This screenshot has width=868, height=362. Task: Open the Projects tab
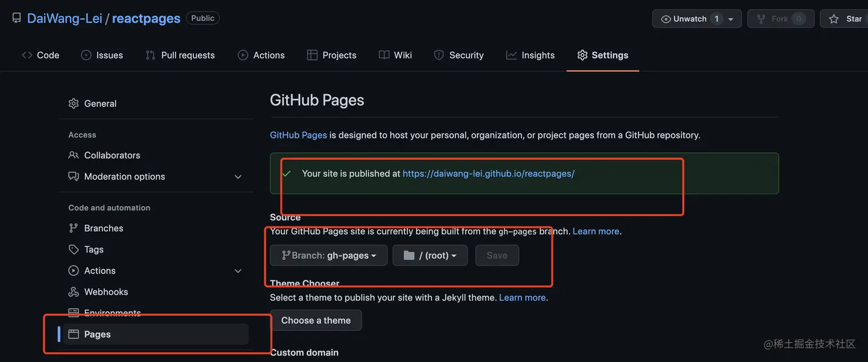(x=332, y=55)
